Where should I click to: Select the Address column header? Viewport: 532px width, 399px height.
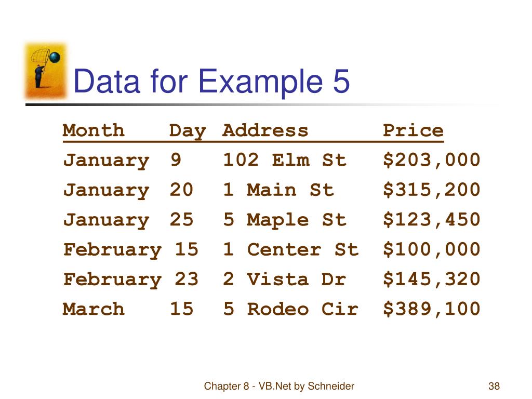[x=265, y=130]
